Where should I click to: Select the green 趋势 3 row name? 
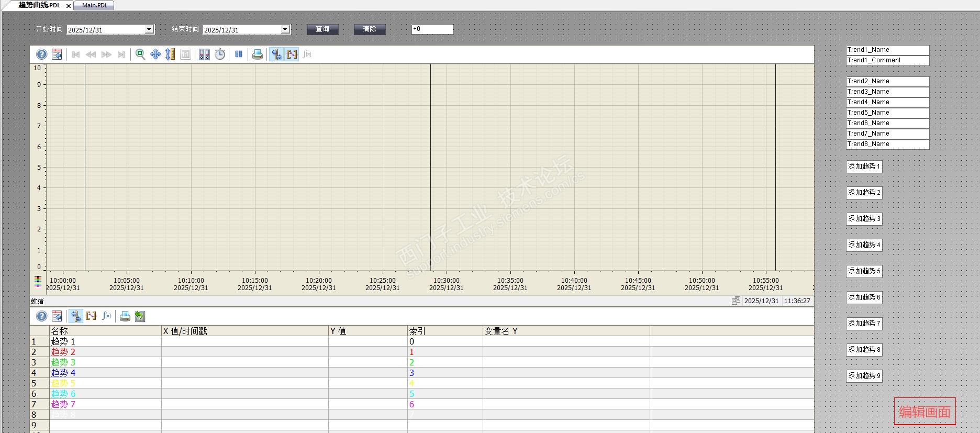pos(63,362)
